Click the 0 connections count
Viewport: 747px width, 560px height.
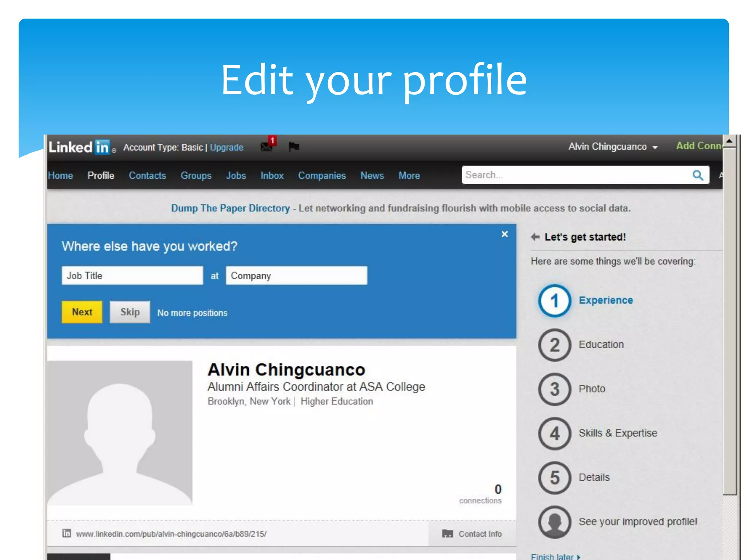pos(480,494)
